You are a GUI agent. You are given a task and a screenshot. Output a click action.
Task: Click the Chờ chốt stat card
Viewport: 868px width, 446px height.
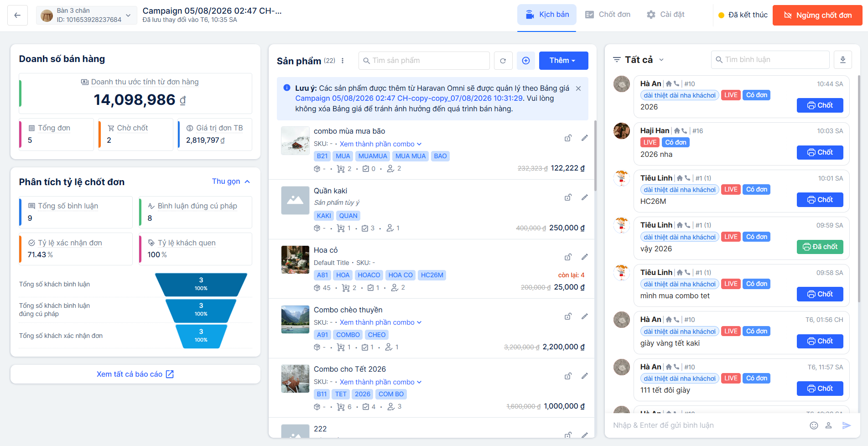tap(135, 135)
